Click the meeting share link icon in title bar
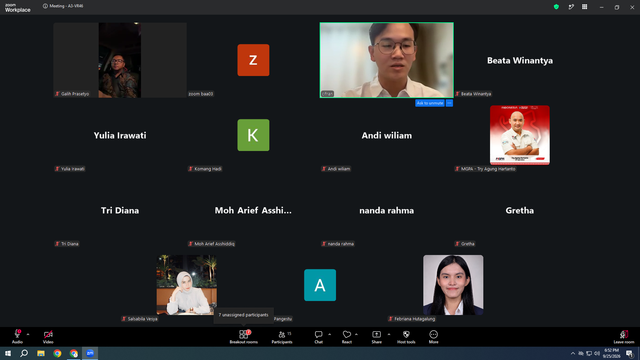The image size is (640, 360). pos(571,7)
